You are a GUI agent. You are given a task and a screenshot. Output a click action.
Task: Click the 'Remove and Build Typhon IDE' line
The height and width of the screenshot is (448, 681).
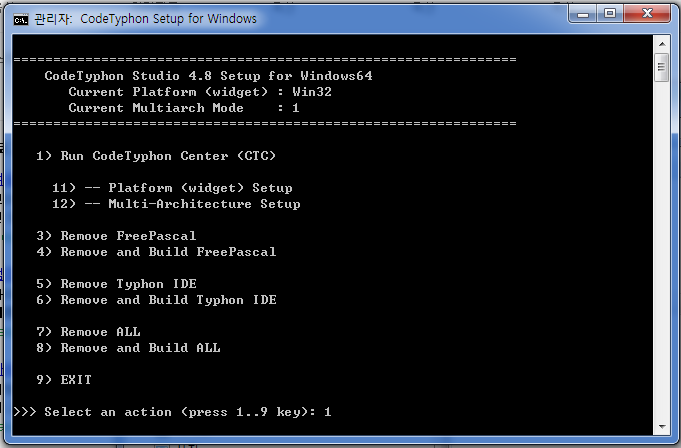click(x=156, y=300)
